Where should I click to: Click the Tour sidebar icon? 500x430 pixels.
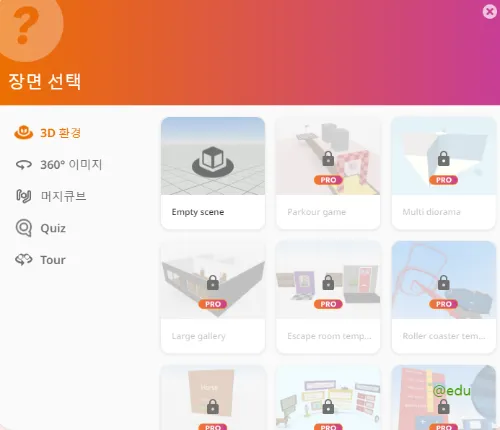point(24,260)
